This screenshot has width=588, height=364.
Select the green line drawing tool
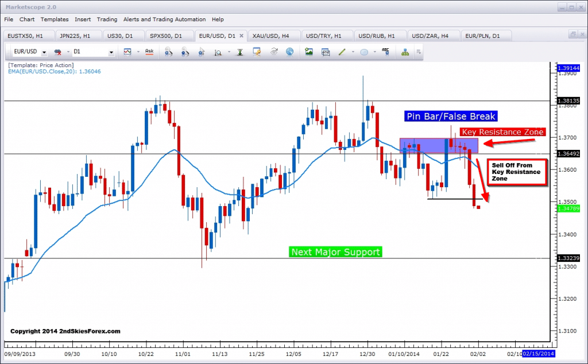(342, 52)
